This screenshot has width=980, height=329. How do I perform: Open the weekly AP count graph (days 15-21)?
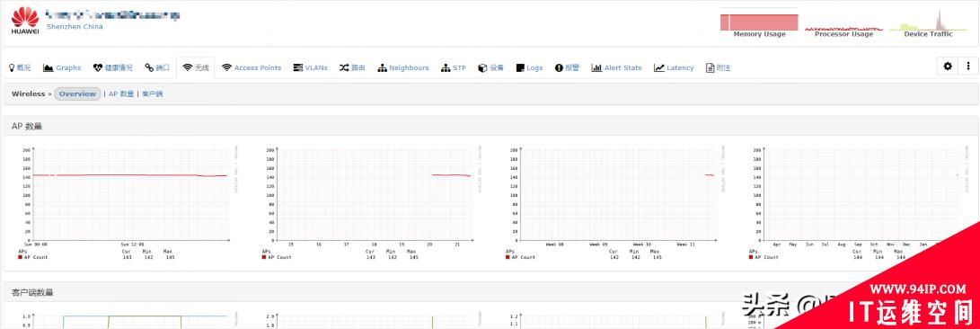pos(373,203)
